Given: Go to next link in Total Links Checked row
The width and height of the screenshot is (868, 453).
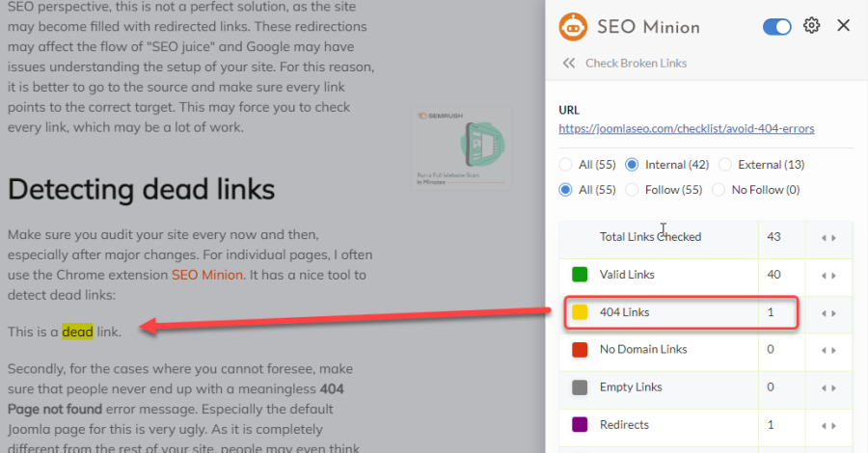Looking at the screenshot, I should [833, 238].
